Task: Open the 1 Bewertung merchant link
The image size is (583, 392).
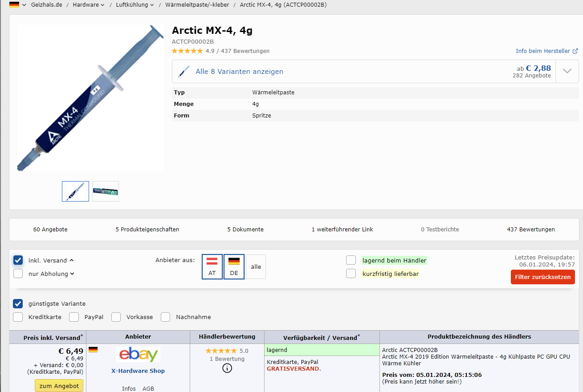Action: (227, 359)
